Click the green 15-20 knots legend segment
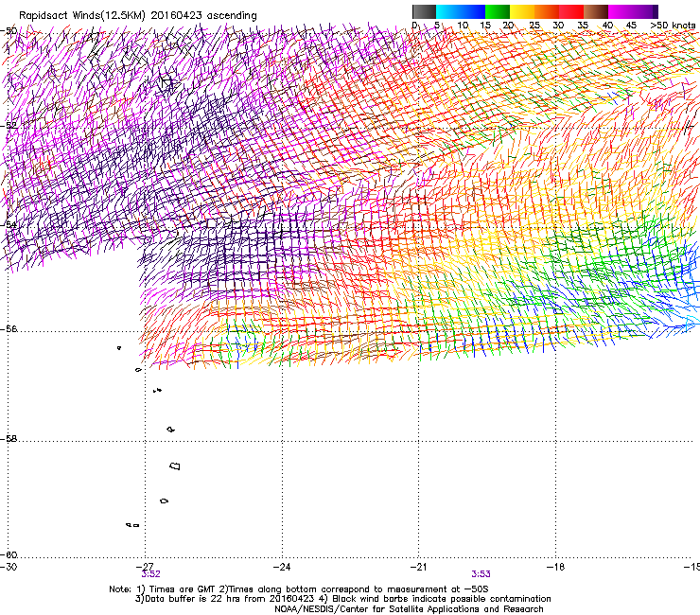The image size is (700, 615). (498, 11)
